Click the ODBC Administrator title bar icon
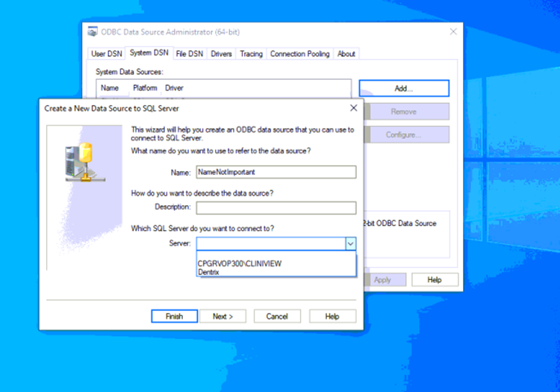560x392 pixels. [x=93, y=32]
